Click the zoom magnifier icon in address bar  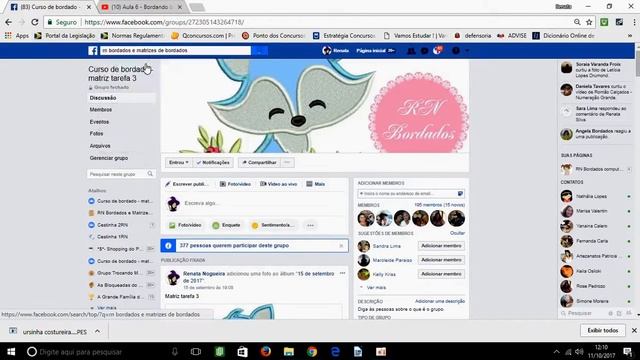pos(577,22)
